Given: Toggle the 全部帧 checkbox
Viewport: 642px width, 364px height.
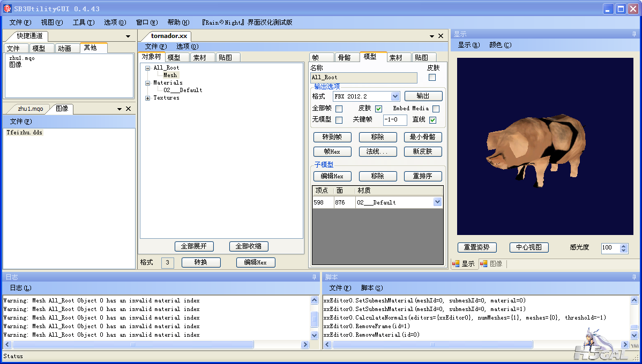Looking at the screenshot, I should [339, 109].
